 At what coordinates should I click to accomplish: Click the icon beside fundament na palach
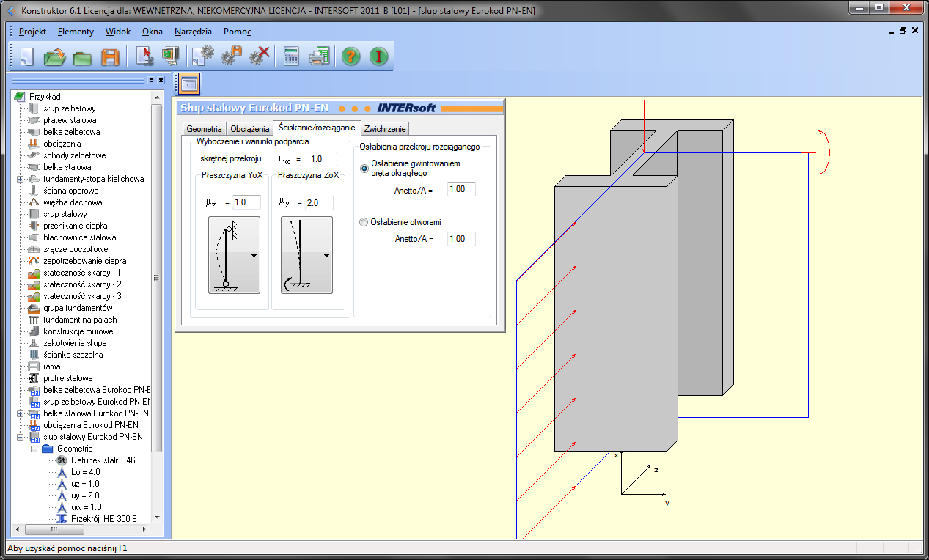pos(33,320)
